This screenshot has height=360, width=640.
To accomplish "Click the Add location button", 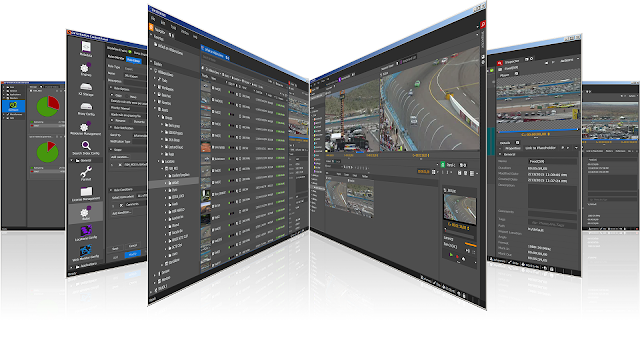I will [x=120, y=157].
